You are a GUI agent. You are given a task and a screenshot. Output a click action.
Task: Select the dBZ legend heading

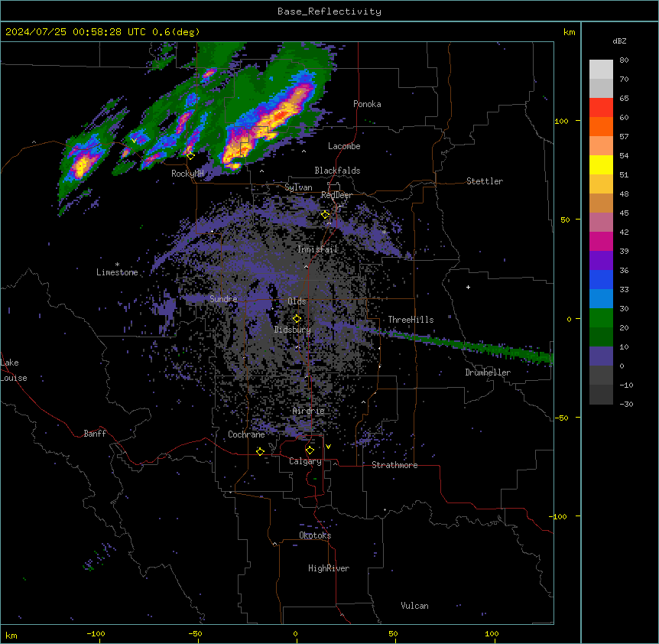[619, 41]
